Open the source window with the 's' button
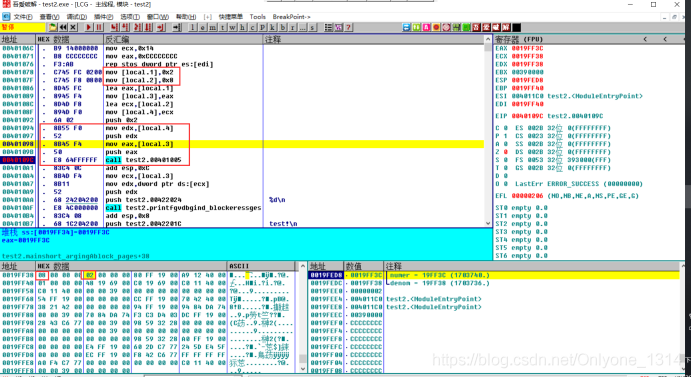The height and width of the screenshot is (378, 691). tap(312, 27)
